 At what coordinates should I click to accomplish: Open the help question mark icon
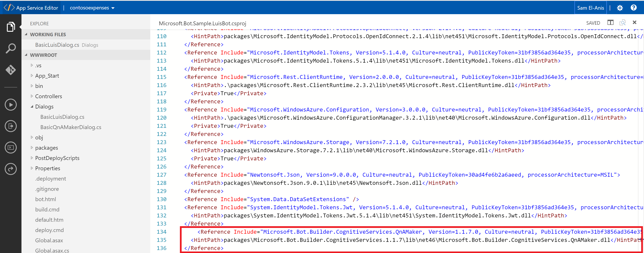tap(633, 8)
